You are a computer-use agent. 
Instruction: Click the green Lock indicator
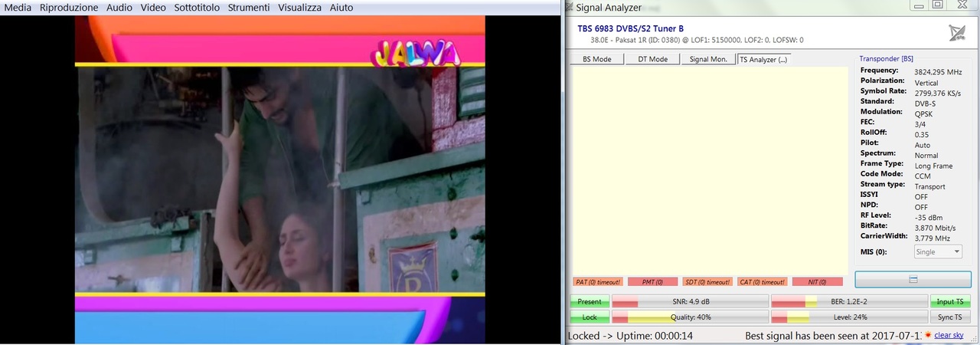(590, 317)
